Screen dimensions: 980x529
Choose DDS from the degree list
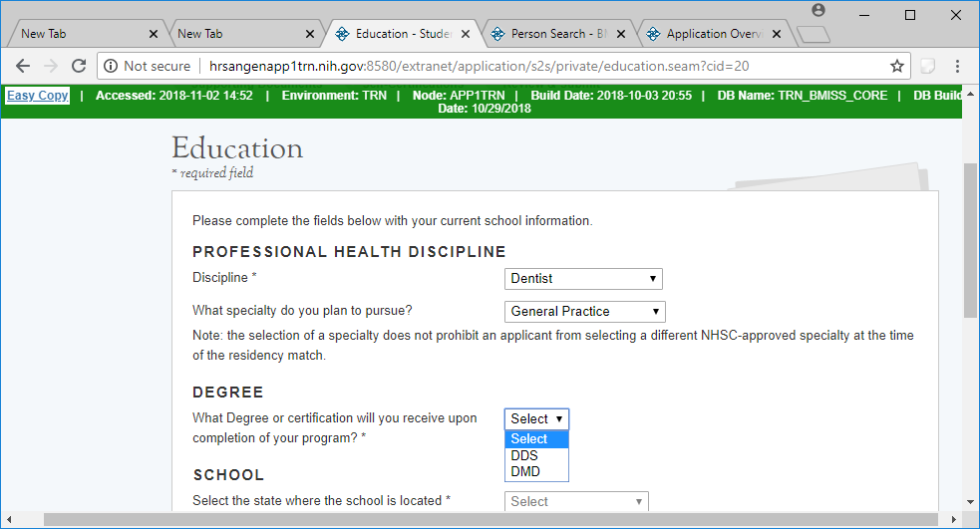click(x=525, y=455)
